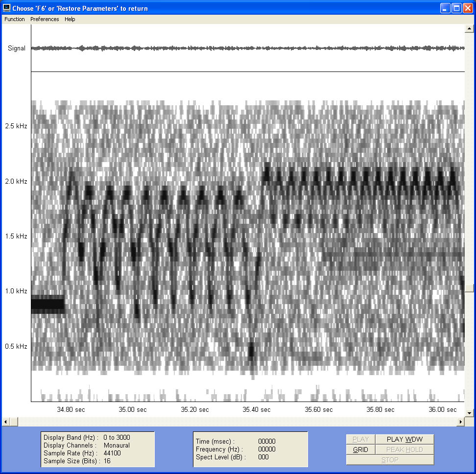Click the STOP button
The image size is (476, 474).
point(390,460)
